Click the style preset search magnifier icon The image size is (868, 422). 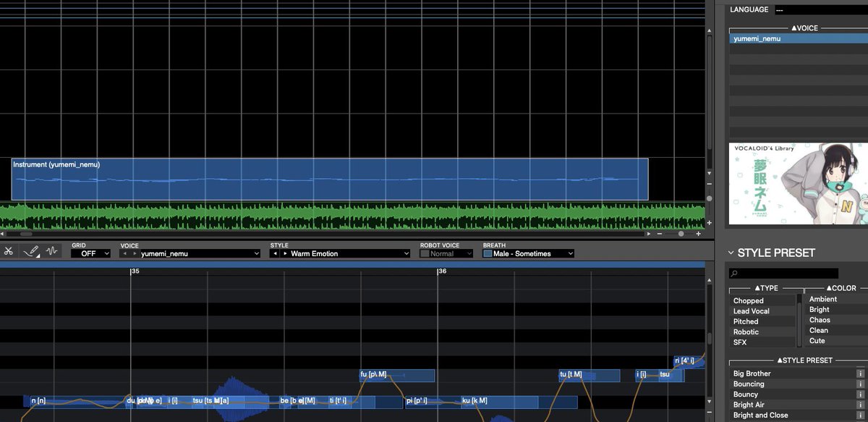tap(734, 274)
